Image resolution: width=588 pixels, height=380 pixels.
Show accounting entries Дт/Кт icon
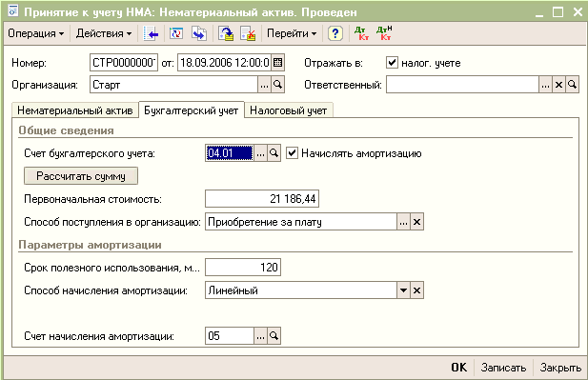[x=362, y=33]
